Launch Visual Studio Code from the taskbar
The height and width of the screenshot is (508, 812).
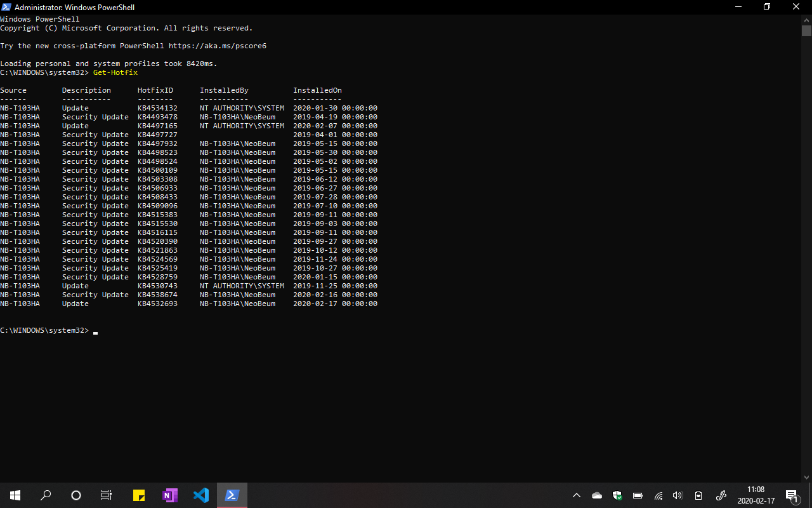pos(200,495)
